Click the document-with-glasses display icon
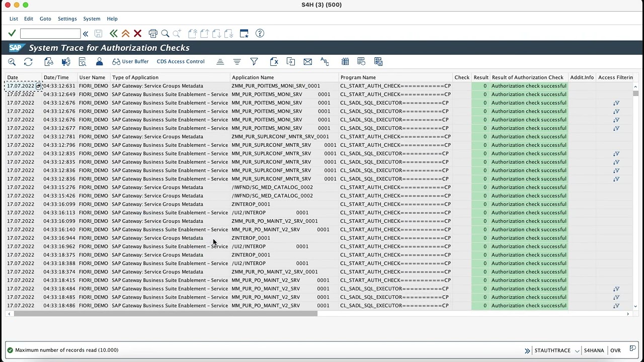 [x=49, y=62]
